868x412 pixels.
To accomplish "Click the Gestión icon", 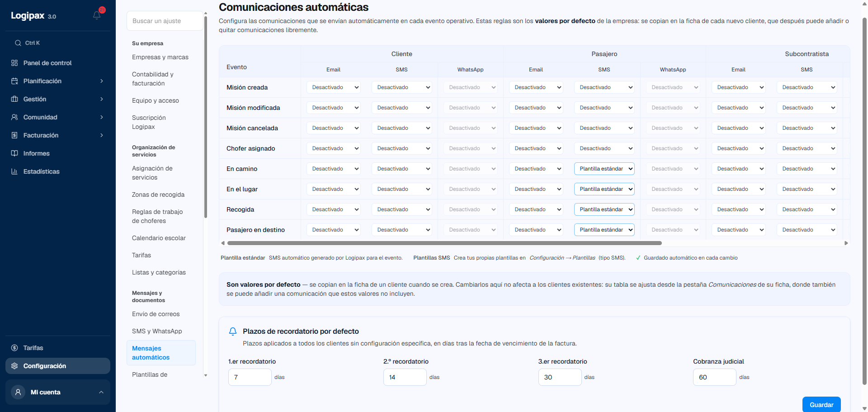I will point(14,99).
